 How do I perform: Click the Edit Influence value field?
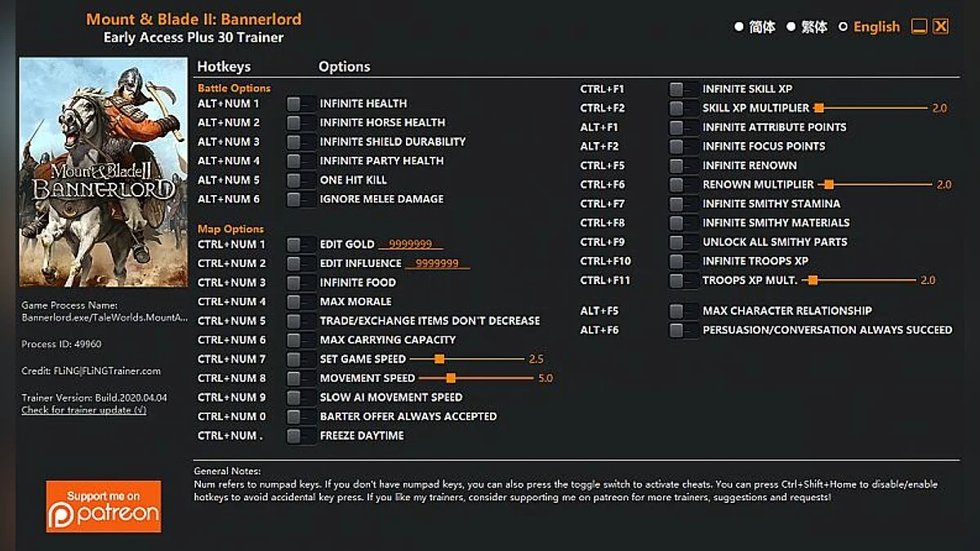[x=437, y=264]
